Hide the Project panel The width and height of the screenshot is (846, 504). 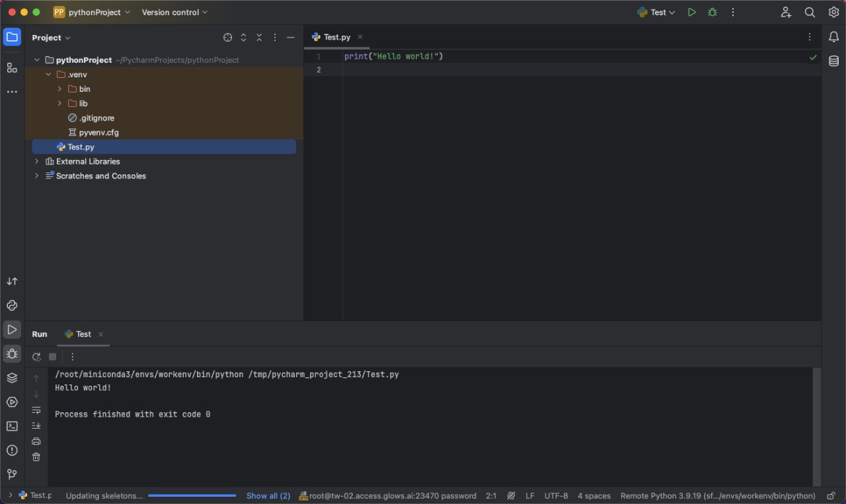tap(291, 38)
